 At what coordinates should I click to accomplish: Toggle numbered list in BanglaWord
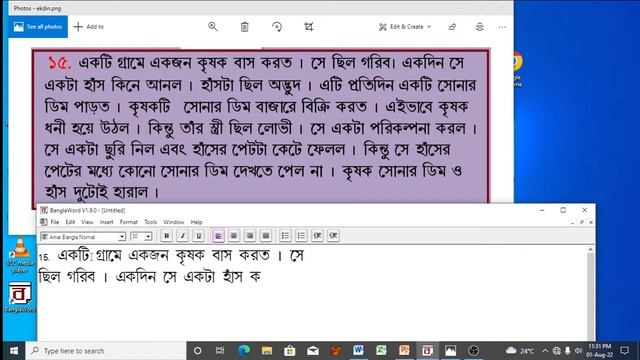[301, 236]
